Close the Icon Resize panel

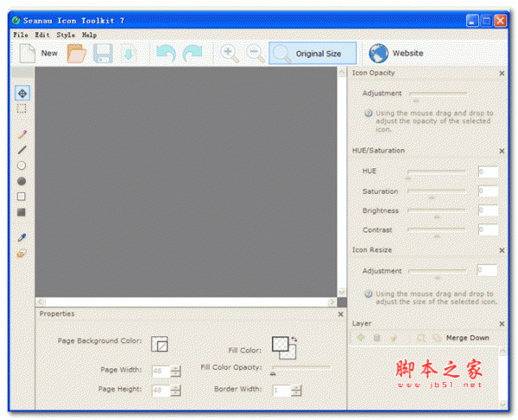(502, 250)
